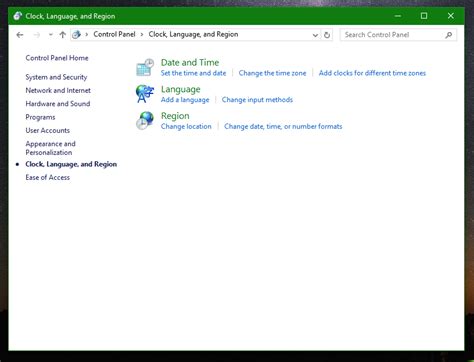Go up one level with up arrow
Viewport: 474px width, 362px height.
click(x=63, y=35)
